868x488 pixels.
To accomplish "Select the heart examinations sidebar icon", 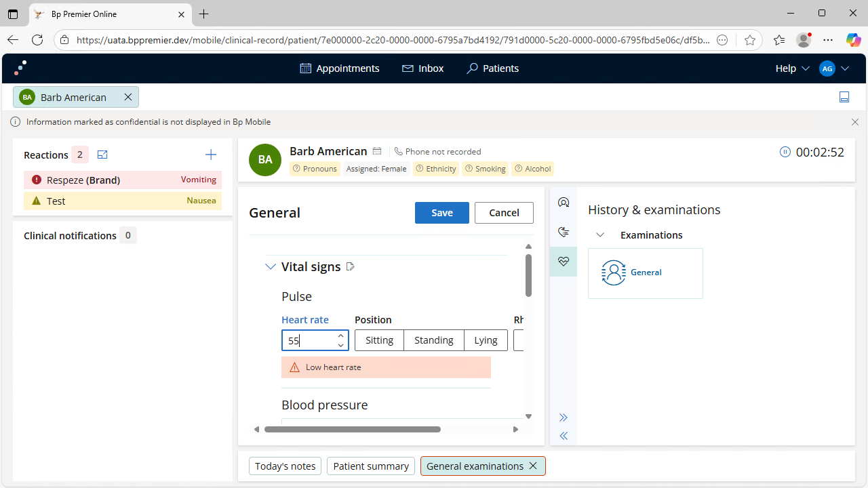I will tap(563, 261).
